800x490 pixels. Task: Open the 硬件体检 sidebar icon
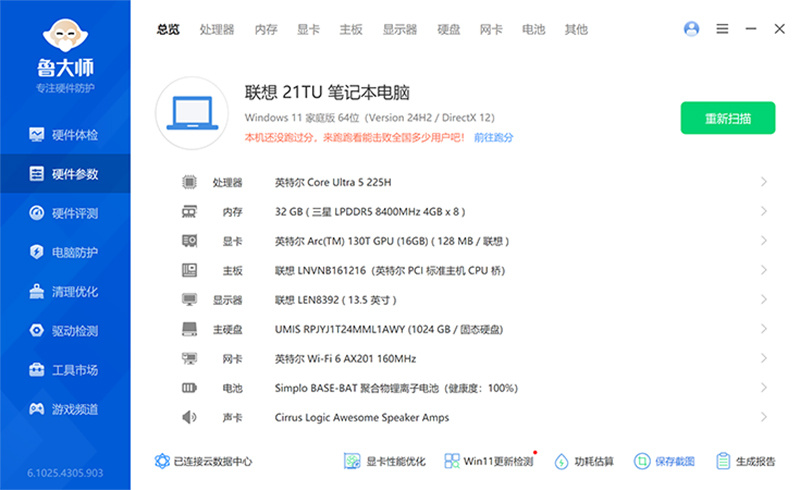(x=36, y=135)
